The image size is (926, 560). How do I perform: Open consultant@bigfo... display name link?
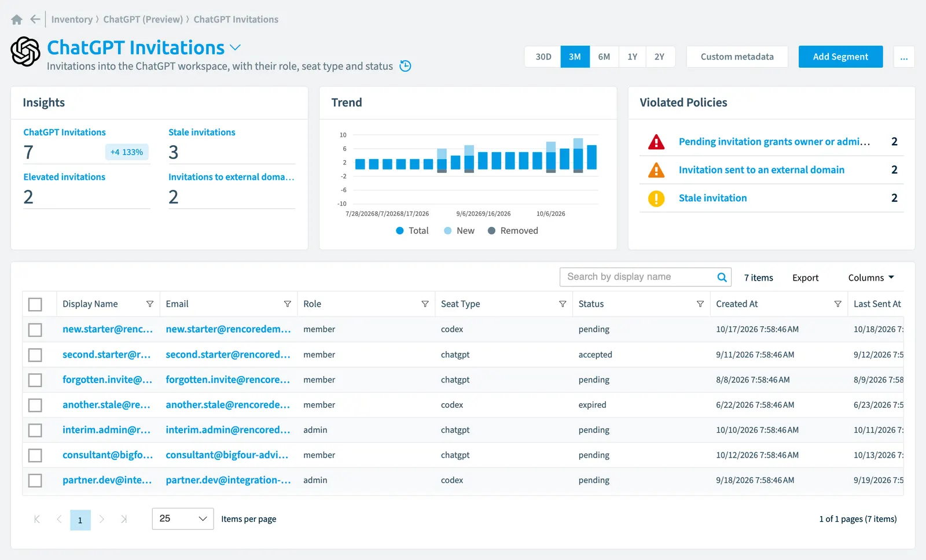[108, 455]
